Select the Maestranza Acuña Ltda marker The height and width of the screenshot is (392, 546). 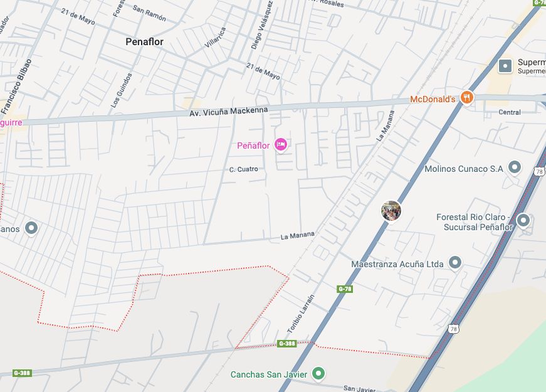click(454, 263)
